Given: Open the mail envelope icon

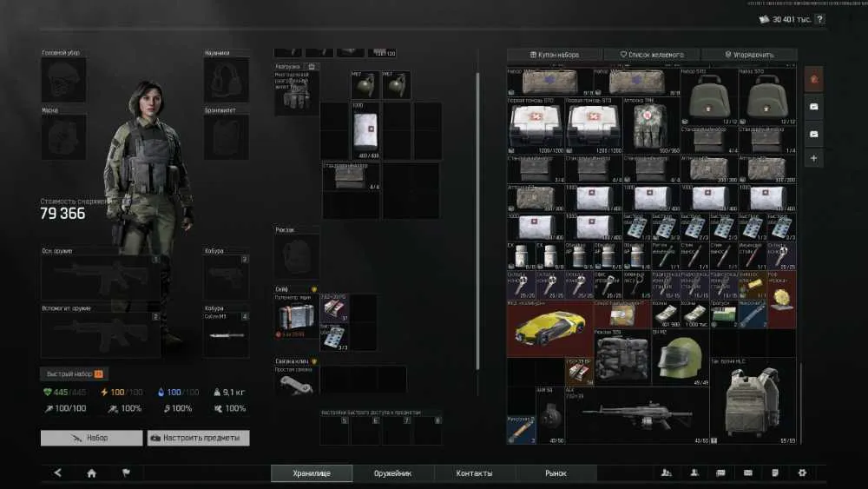Looking at the screenshot, I should [x=748, y=472].
